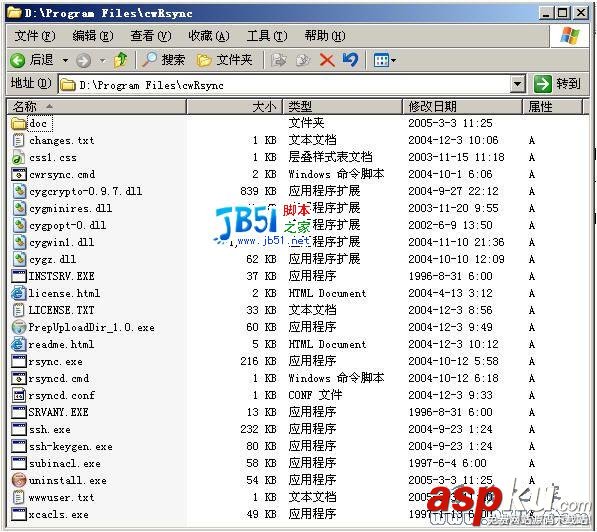Select the PrepUploadDir_1.0.exe icon
The height and width of the screenshot is (532, 597).
pyautogui.click(x=19, y=327)
